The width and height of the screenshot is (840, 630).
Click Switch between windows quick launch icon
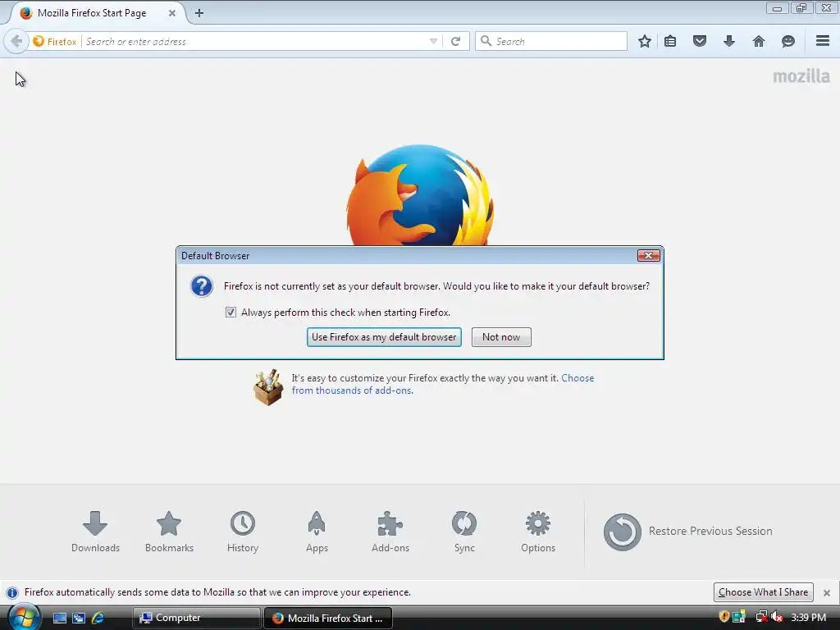pos(79,618)
